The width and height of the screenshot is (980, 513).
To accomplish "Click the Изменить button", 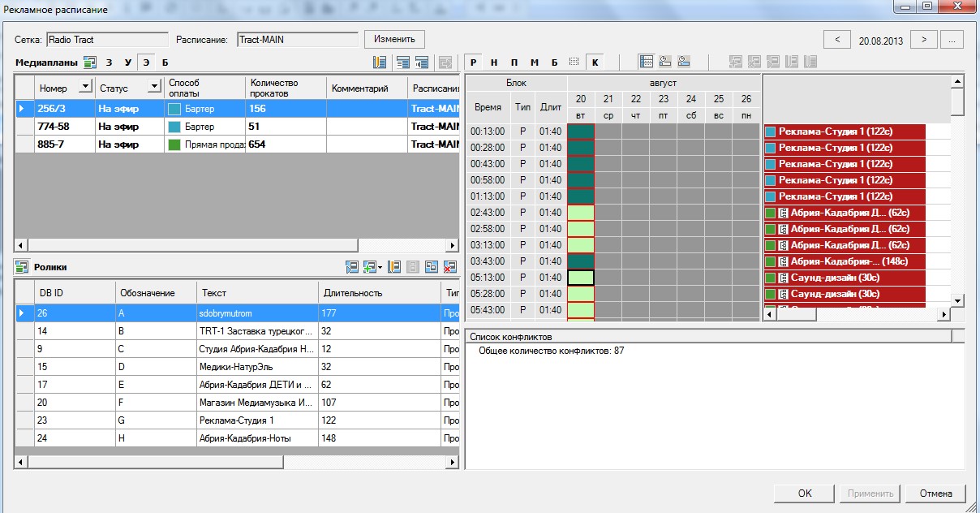I will pos(394,39).
